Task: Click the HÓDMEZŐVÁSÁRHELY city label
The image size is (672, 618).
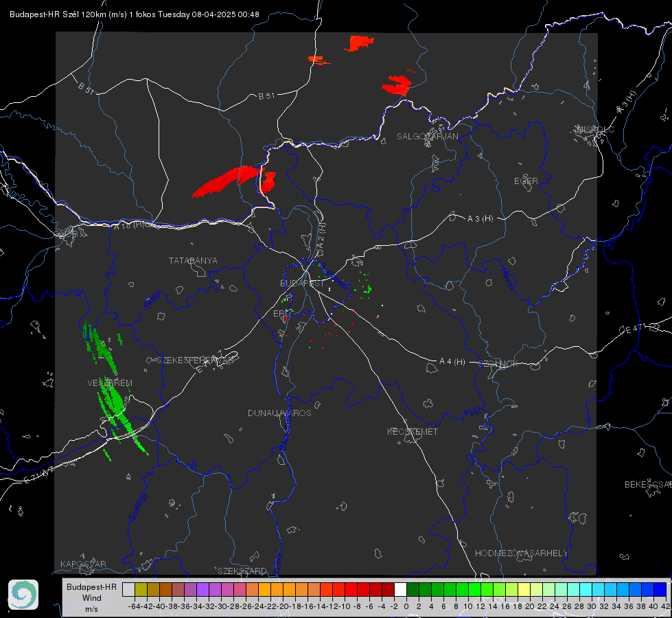Action: point(521,553)
